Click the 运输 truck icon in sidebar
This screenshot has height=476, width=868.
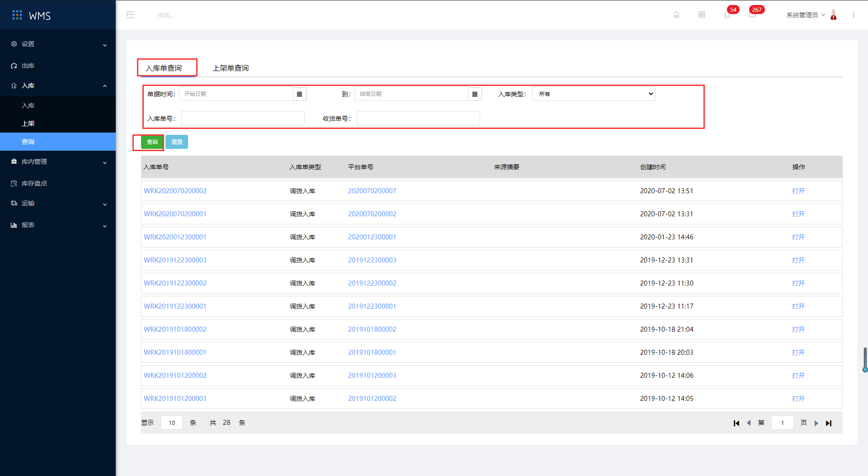click(x=14, y=203)
